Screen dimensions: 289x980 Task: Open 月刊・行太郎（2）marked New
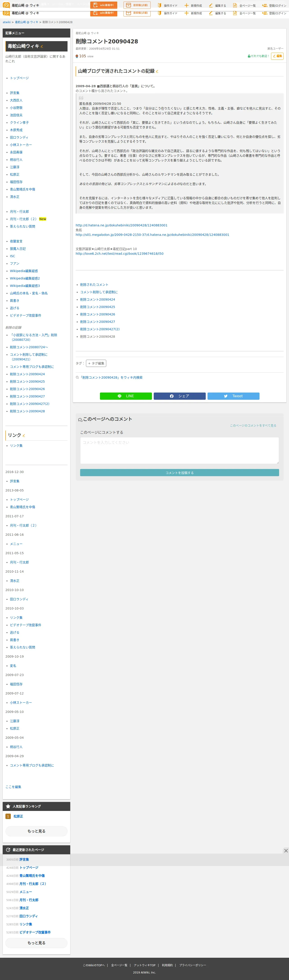[x=23, y=219]
